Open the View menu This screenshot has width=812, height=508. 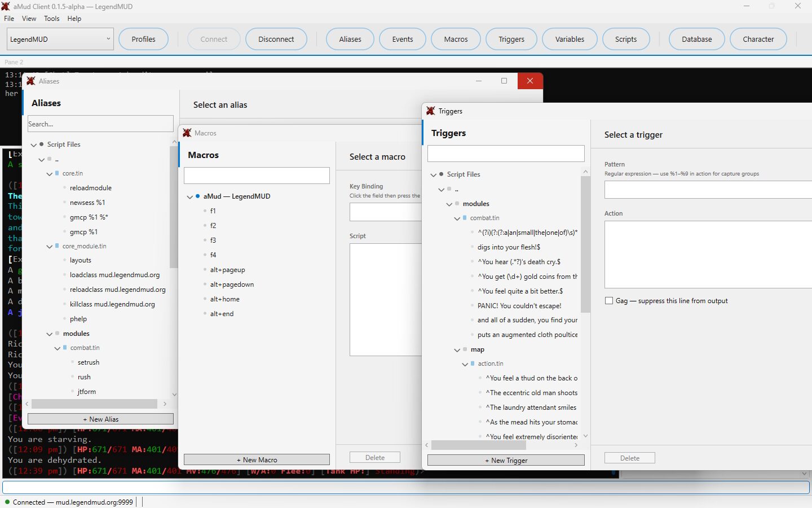pos(29,19)
